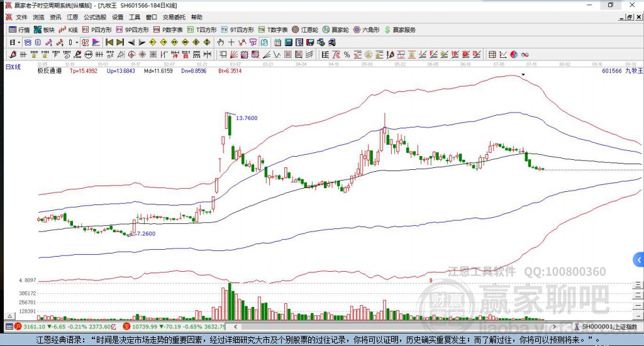The height and width of the screenshot is (346, 644).
Task: Open the 资讯 menu
Action: pyautogui.click(x=55, y=17)
